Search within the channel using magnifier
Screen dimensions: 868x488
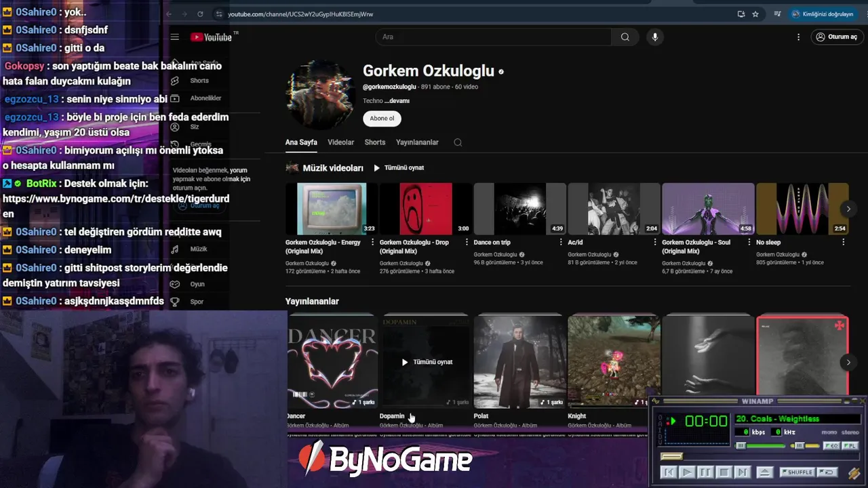click(458, 142)
